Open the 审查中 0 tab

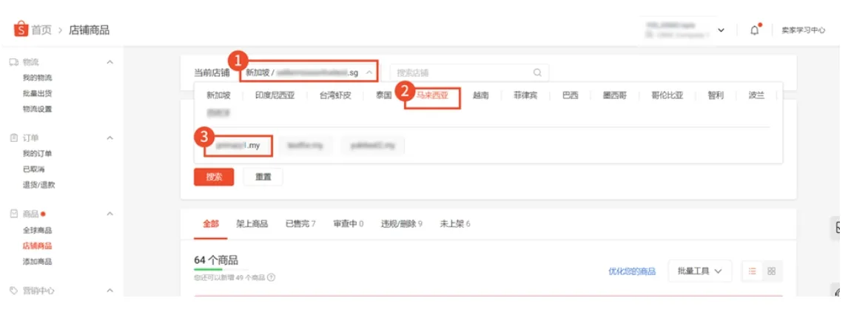349,223
